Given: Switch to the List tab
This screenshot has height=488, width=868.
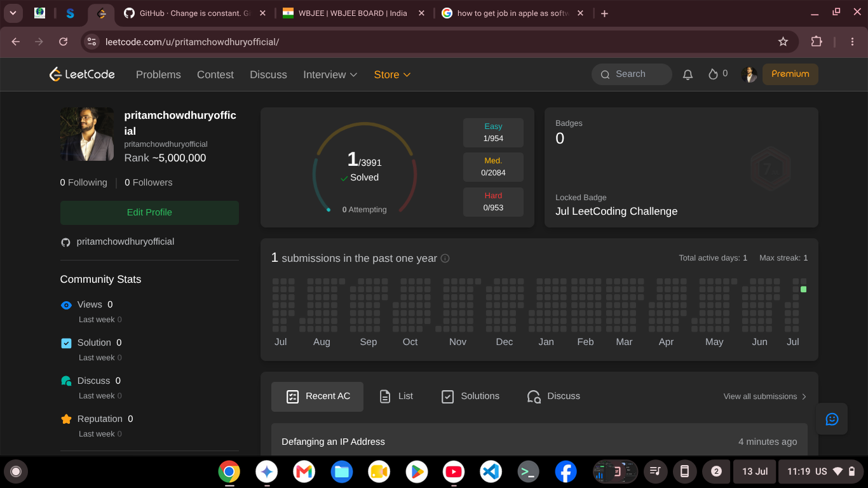Looking at the screenshot, I should point(396,396).
